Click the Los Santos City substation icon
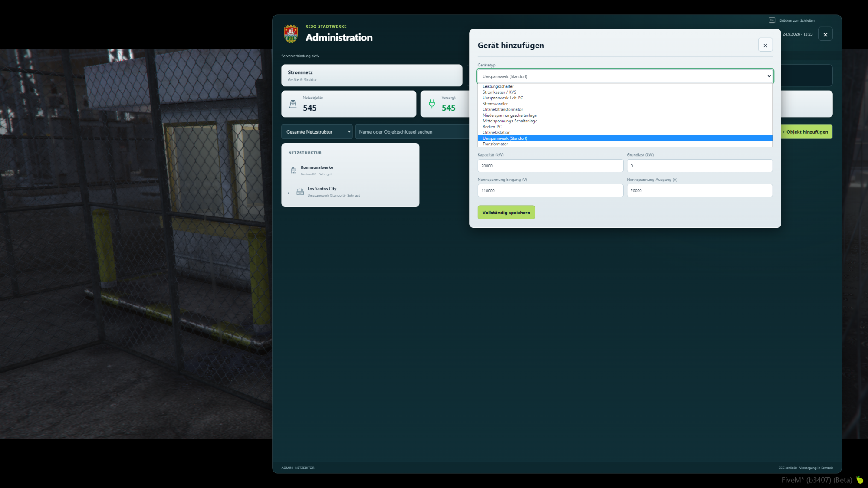Viewport: 868px width, 488px height. click(300, 192)
